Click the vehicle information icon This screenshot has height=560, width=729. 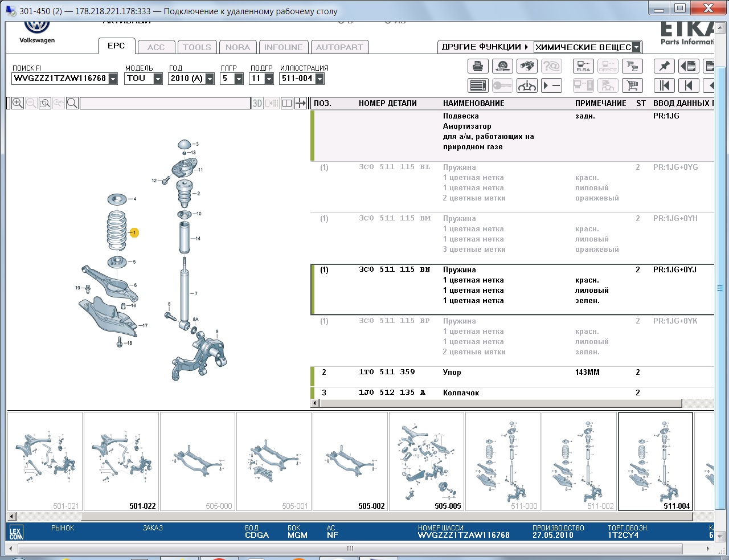tap(527, 85)
